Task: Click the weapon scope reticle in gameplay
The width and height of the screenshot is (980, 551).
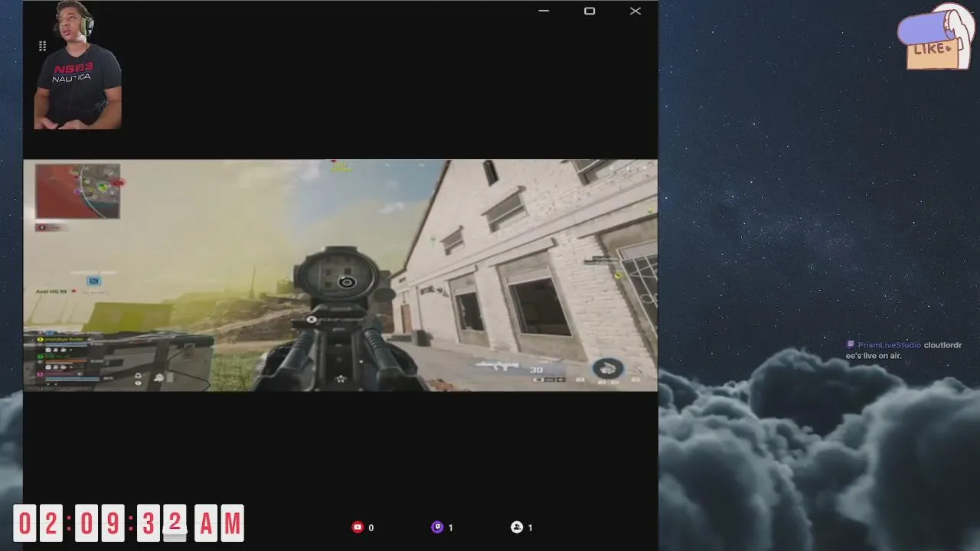Action: (x=347, y=282)
